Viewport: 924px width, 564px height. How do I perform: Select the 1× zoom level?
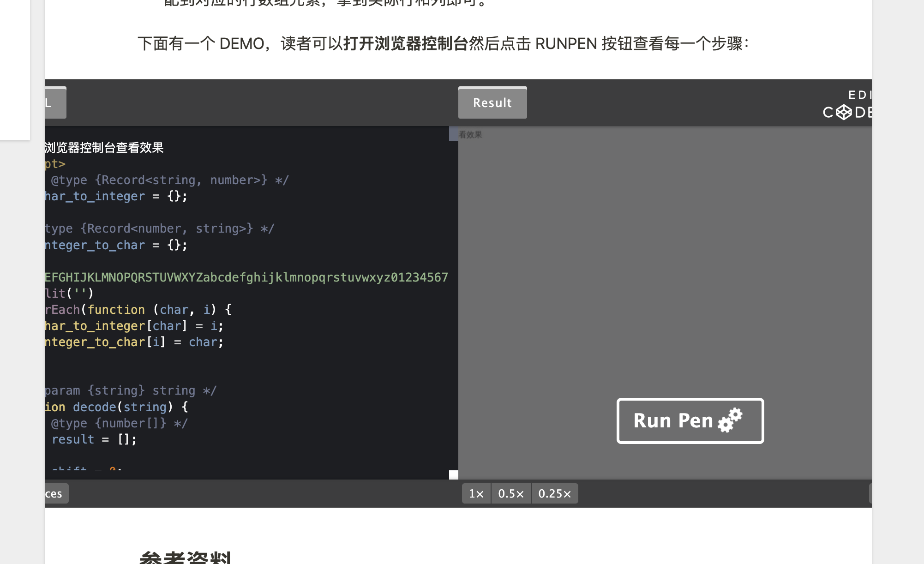(x=475, y=493)
